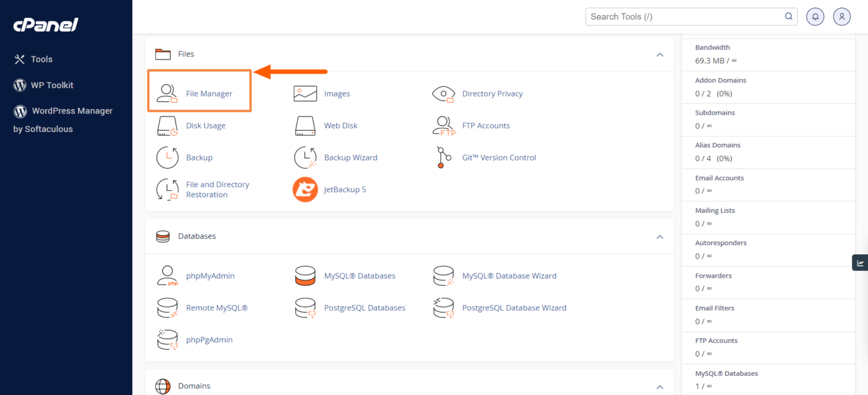The height and width of the screenshot is (395, 868).
Task: Click the cPanel logo
Action: point(46,25)
